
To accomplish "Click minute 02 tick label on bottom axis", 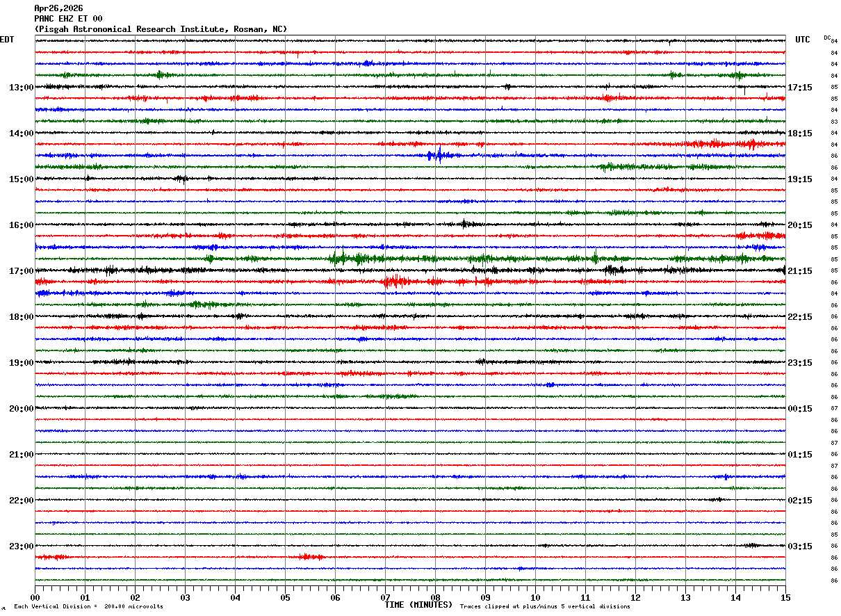I will (x=135, y=597).
